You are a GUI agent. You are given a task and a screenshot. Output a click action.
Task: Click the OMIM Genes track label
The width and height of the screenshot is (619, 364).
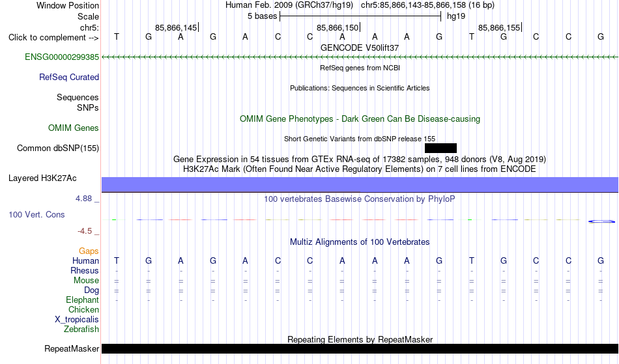tap(73, 128)
